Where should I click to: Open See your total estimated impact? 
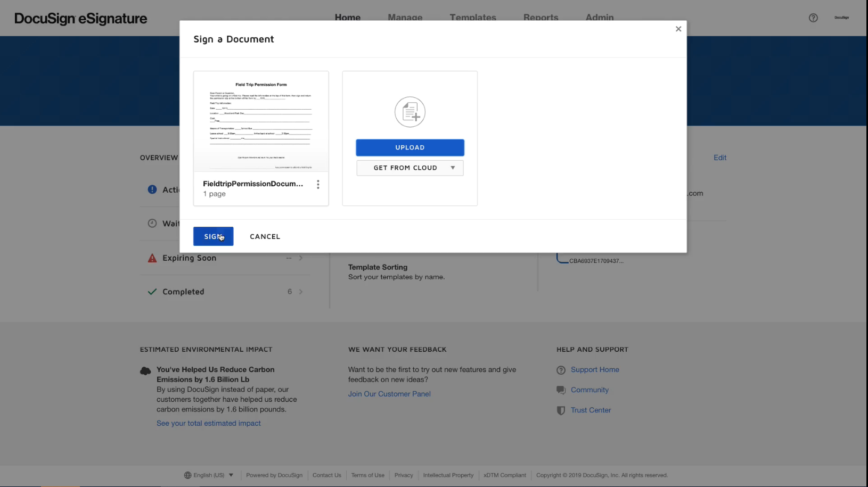click(x=209, y=423)
